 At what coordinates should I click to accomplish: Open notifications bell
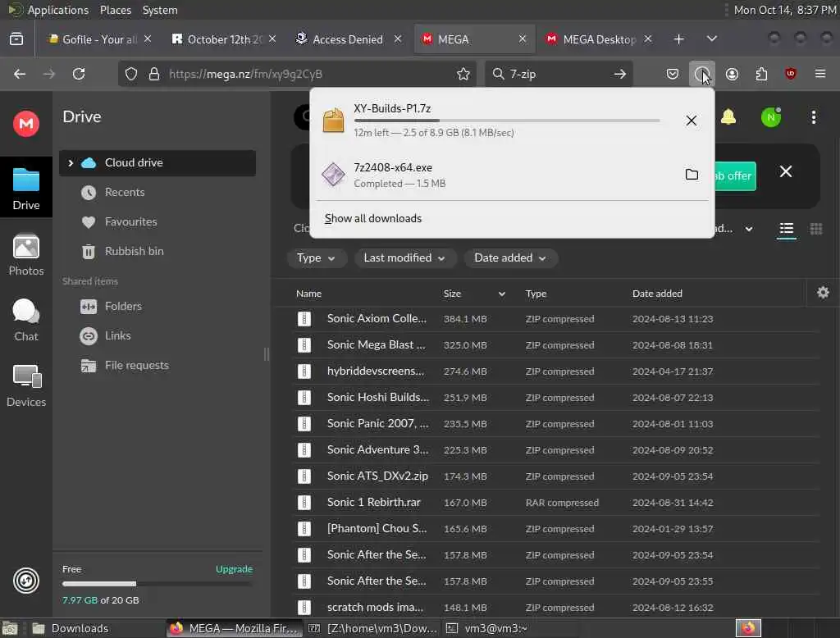728,116
